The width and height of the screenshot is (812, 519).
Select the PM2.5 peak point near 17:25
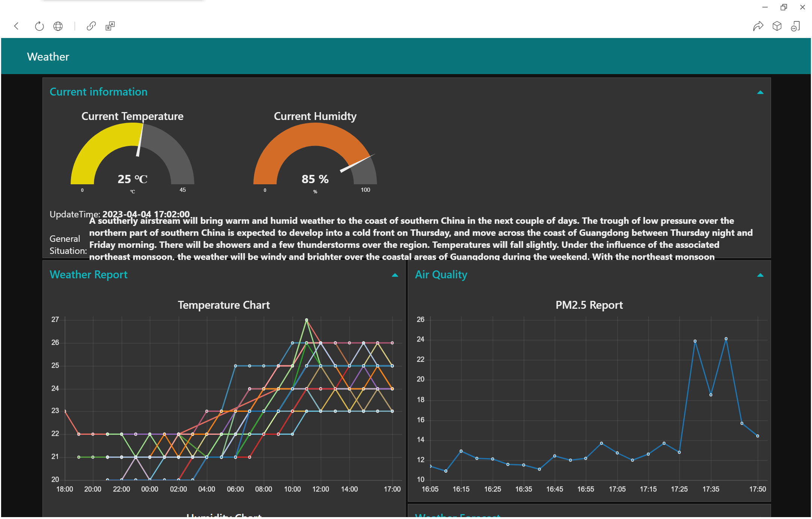[x=695, y=341]
